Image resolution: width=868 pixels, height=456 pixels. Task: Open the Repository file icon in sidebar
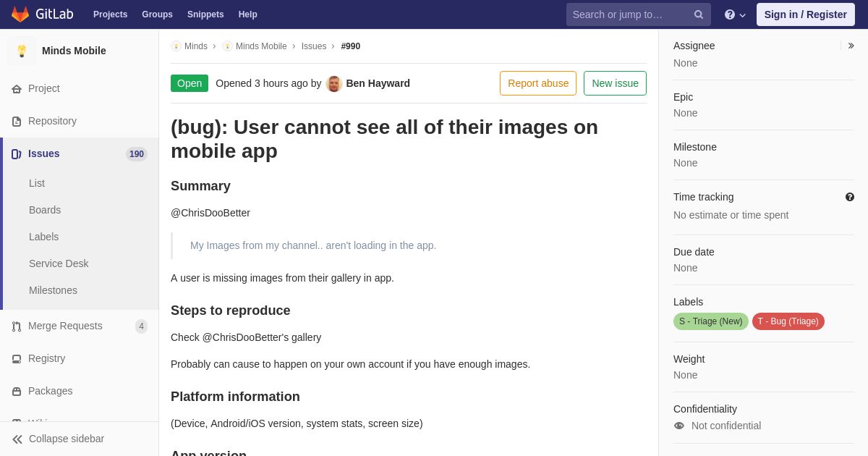(17, 122)
